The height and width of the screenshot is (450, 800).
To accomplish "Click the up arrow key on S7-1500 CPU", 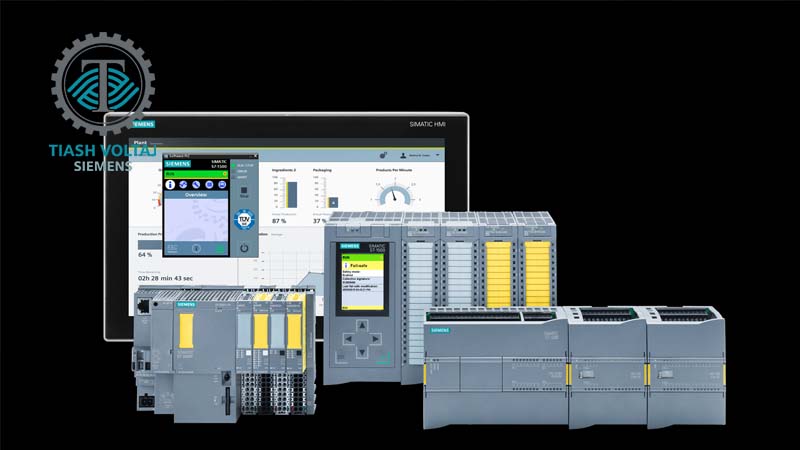I will 362,324.
